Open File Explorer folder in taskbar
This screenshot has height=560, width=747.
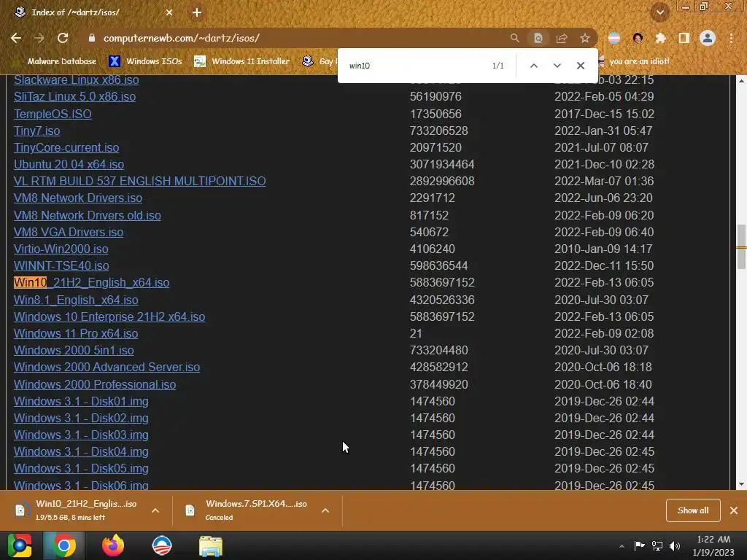(211, 545)
